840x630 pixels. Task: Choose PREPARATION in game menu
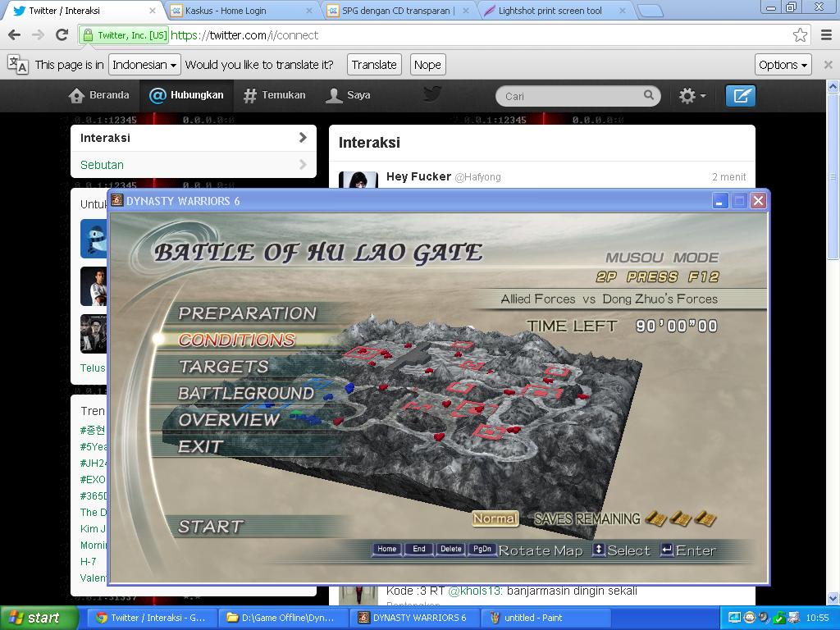247,313
